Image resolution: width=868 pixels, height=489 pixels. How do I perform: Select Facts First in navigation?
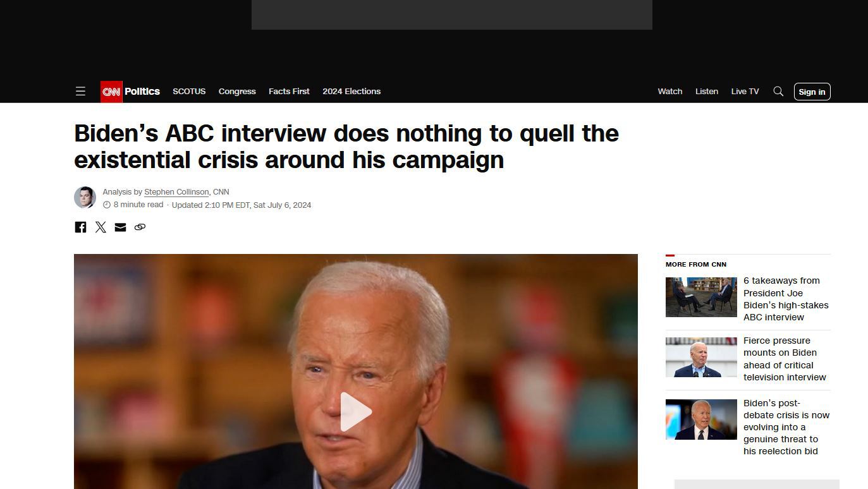(x=289, y=92)
